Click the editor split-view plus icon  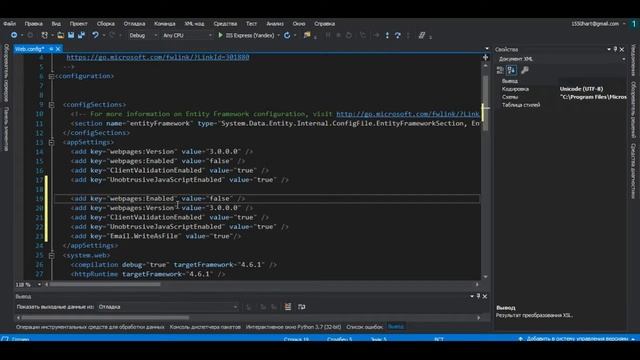(x=485, y=58)
